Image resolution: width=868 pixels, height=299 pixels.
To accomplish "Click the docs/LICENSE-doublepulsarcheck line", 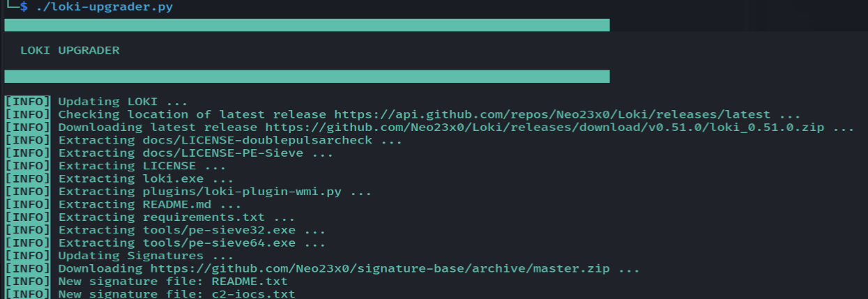I will [230, 140].
